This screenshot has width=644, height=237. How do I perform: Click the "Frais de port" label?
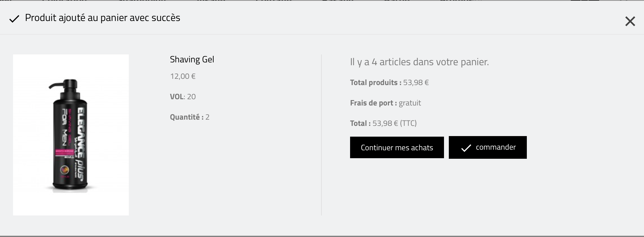tap(373, 103)
